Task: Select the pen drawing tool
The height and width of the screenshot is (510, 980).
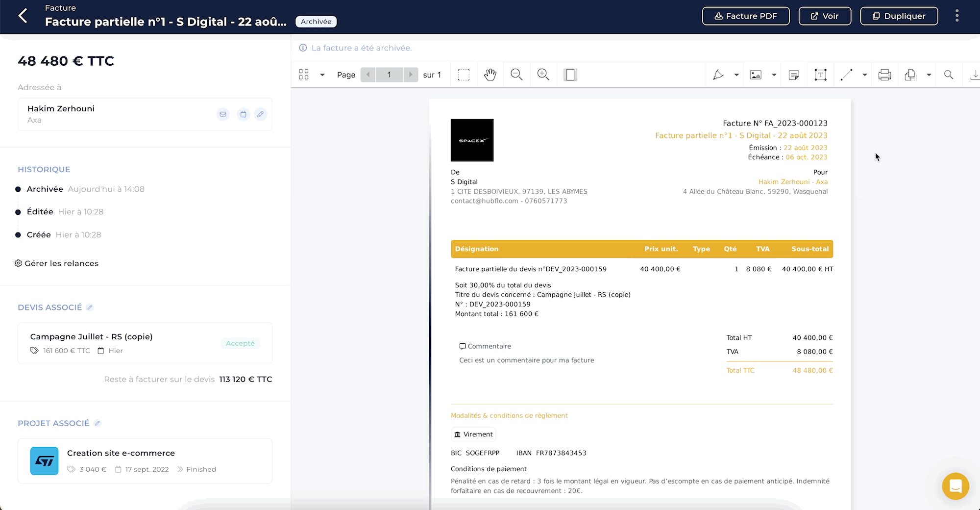Action: 718,75
